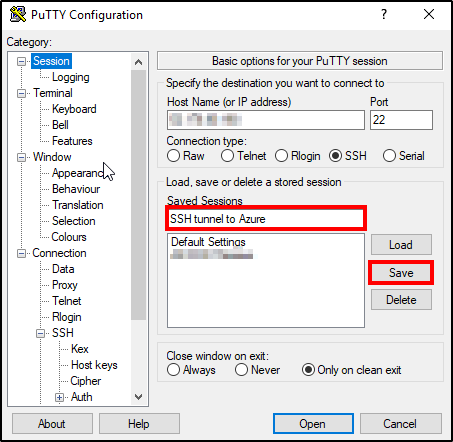Select SSH connection type radio button
Viewport: 453px width, 442px height.
pyautogui.click(x=335, y=156)
